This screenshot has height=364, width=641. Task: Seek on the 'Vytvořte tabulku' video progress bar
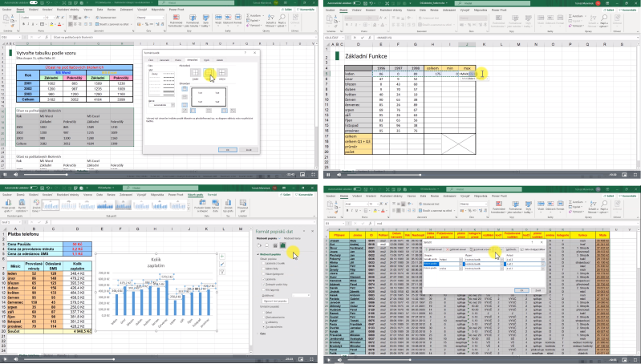(x=153, y=175)
